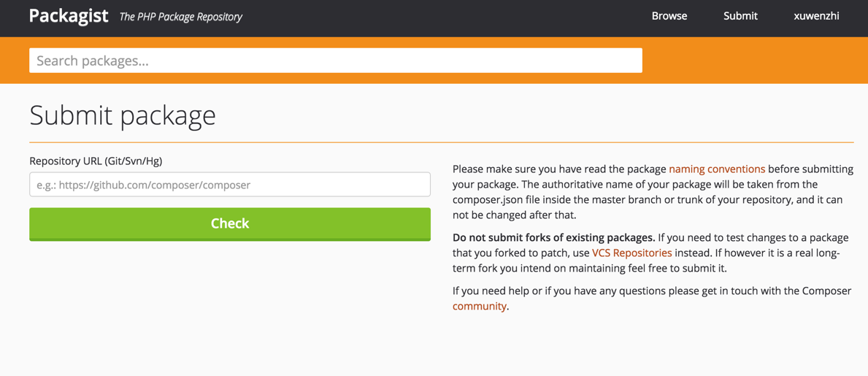Screen dimensions: 868x376
Task: Click The PHP Package Repository tagline
Action: click(181, 17)
